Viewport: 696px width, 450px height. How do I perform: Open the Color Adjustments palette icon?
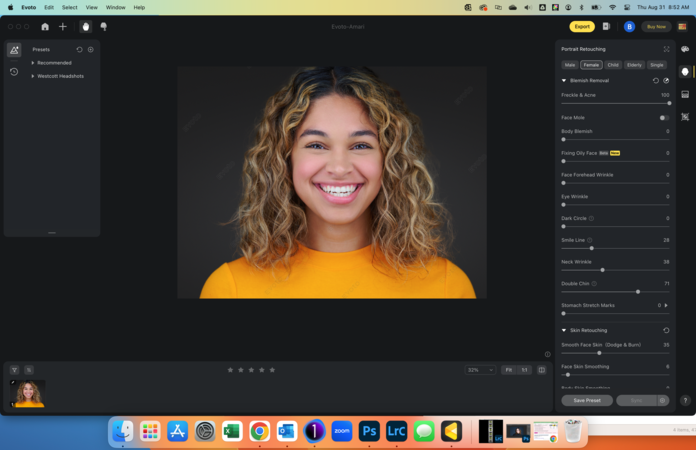click(x=685, y=49)
